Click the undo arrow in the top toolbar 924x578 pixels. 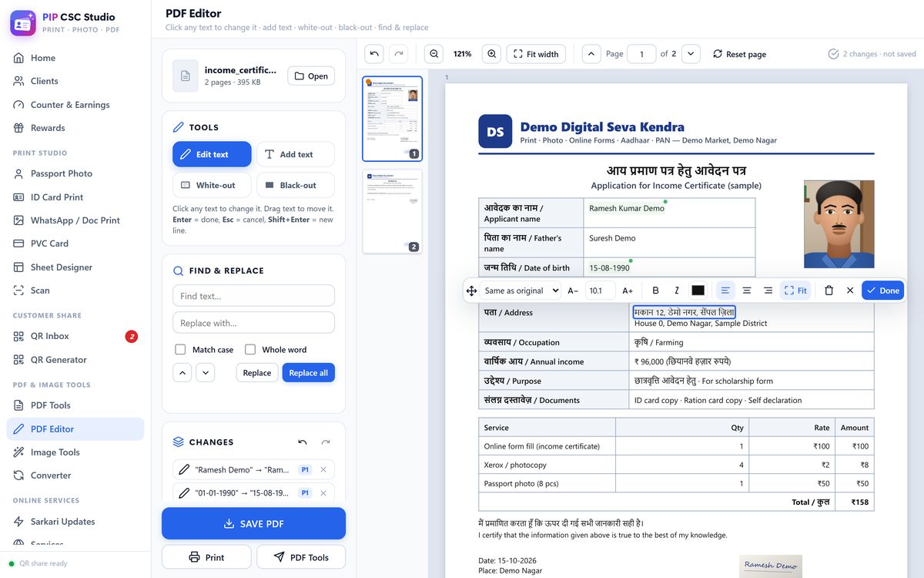374,54
